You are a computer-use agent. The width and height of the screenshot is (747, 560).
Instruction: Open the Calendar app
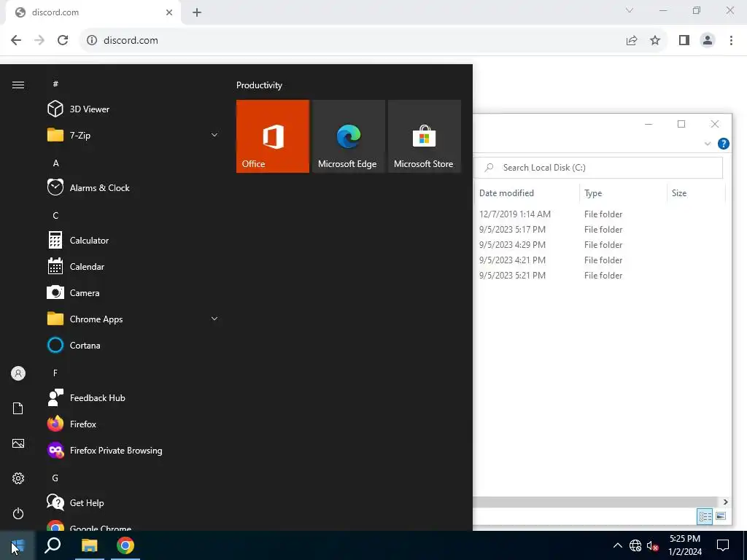click(133, 267)
